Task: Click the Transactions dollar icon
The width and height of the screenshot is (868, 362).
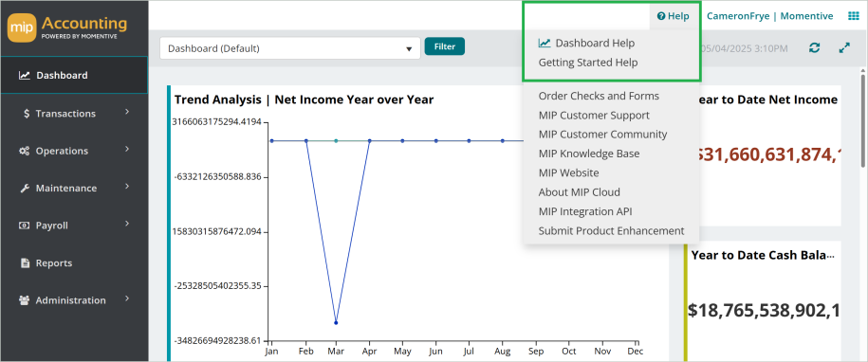Action: pos(27,114)
